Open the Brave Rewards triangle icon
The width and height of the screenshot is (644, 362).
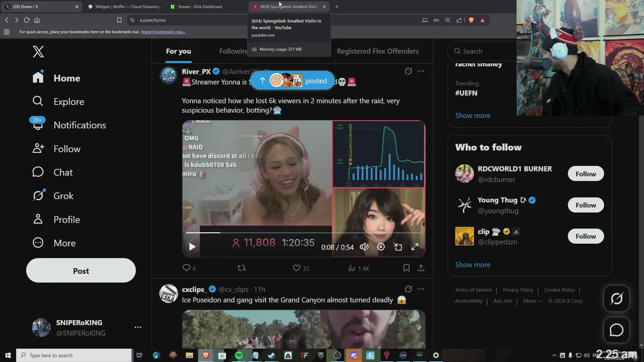pos(482,20)
